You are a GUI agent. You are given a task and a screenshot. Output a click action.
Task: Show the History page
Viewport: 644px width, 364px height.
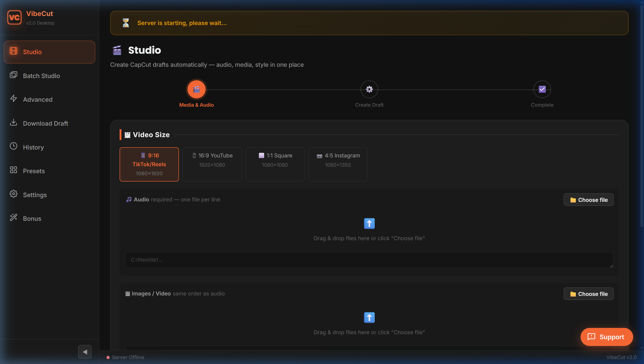tap(49, 147)
